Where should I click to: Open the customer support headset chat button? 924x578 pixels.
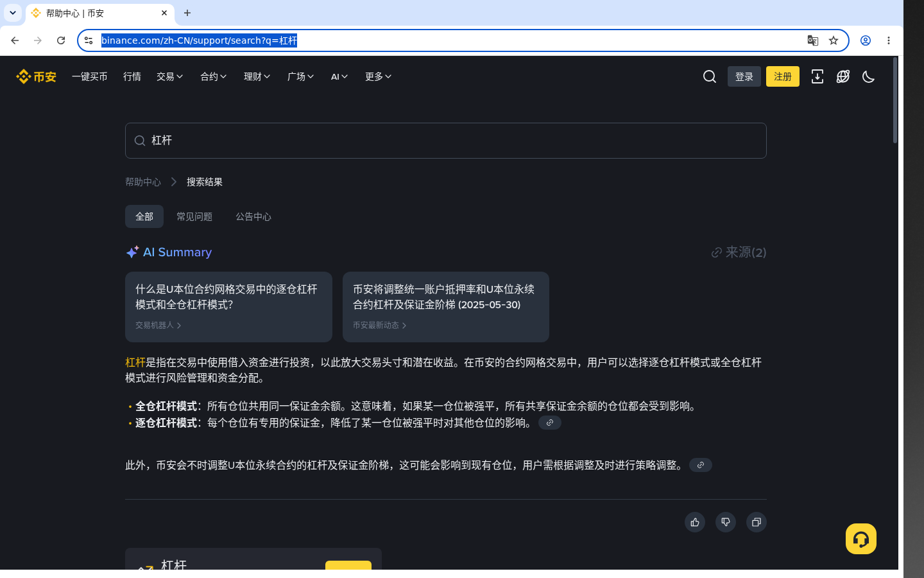861,539
